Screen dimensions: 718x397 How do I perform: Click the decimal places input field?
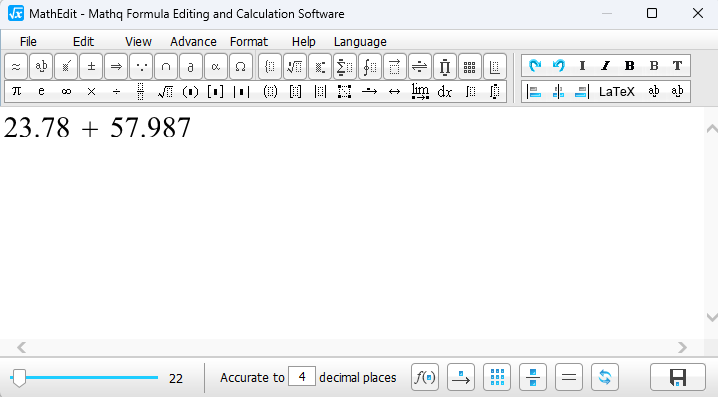click(302, 376)
